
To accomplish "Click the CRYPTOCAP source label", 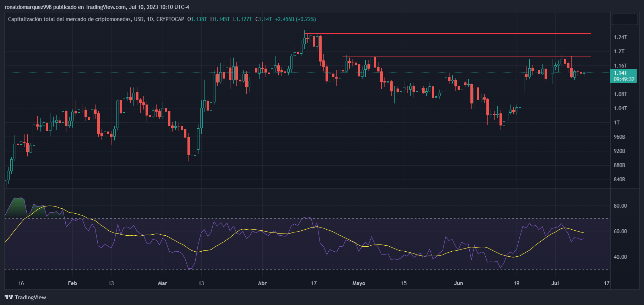I will [x=170, y=19].
